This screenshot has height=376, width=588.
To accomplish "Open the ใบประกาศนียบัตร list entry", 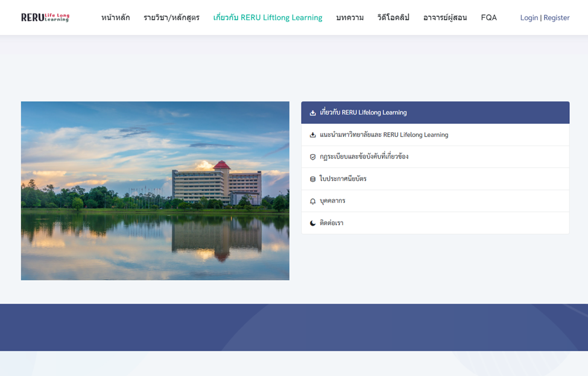I will coord(435,179).
